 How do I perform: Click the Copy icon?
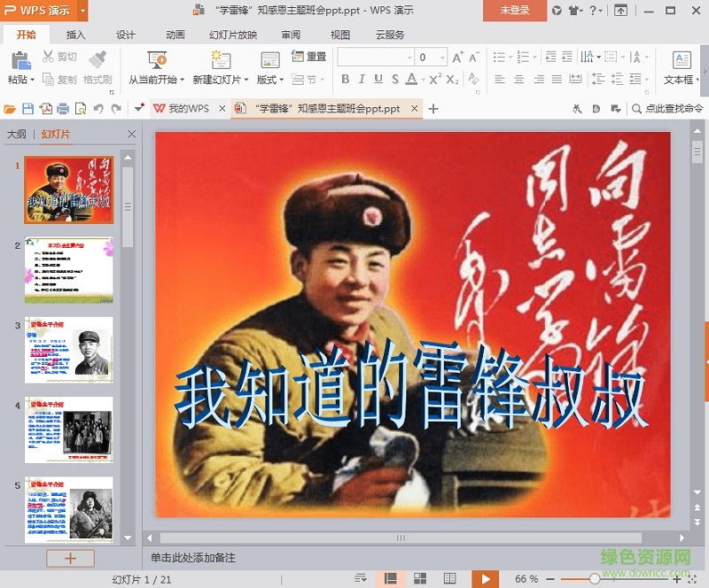tap(48, 80)
